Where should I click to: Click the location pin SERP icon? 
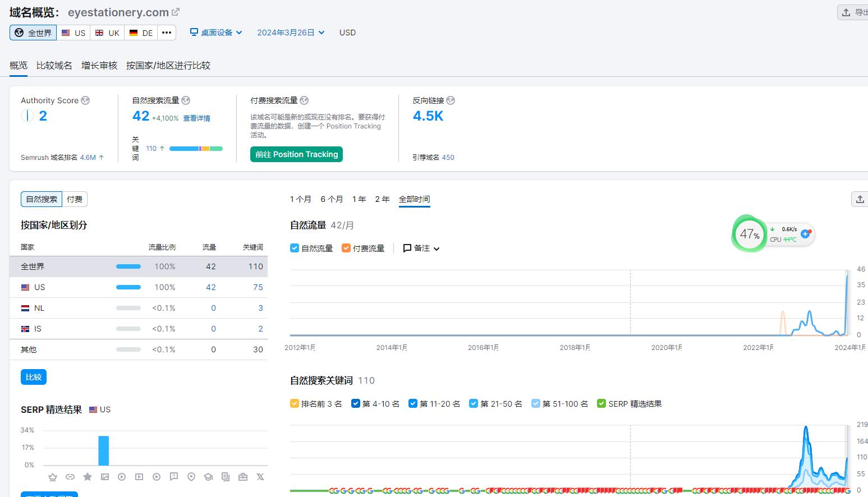[x=191, y=477]
